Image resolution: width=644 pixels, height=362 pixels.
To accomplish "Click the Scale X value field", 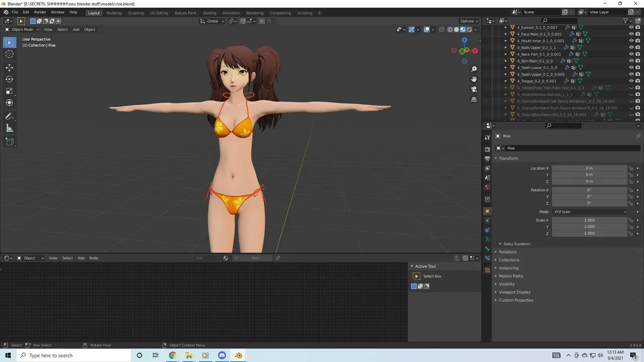I will 589,220.
